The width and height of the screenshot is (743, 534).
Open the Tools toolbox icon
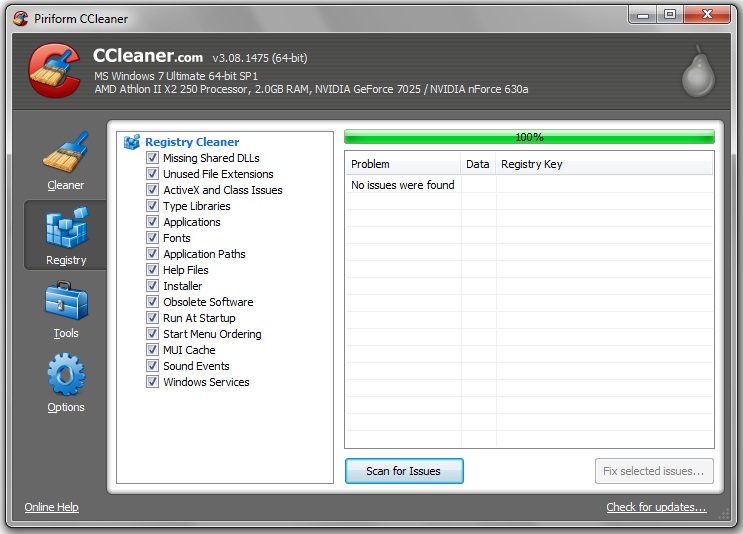[66, 300]
